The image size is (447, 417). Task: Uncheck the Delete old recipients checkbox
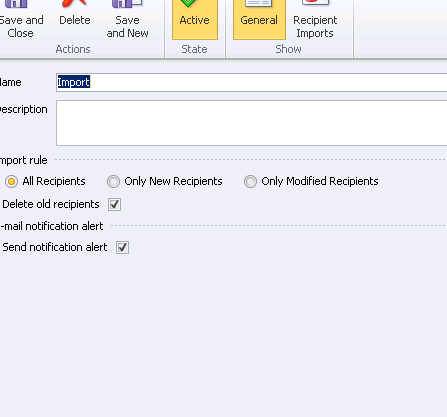[114, 204]
